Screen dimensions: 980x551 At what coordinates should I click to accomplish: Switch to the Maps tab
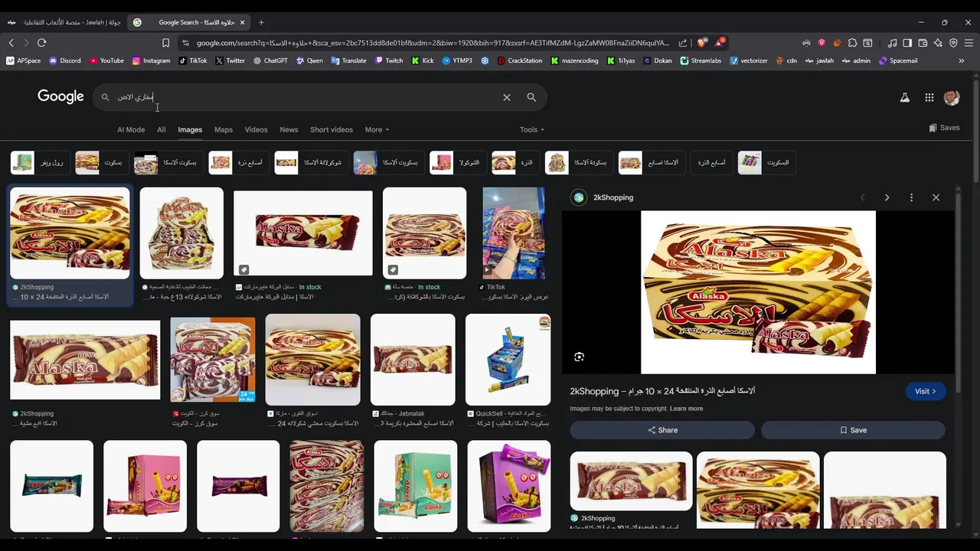(224, 129)
